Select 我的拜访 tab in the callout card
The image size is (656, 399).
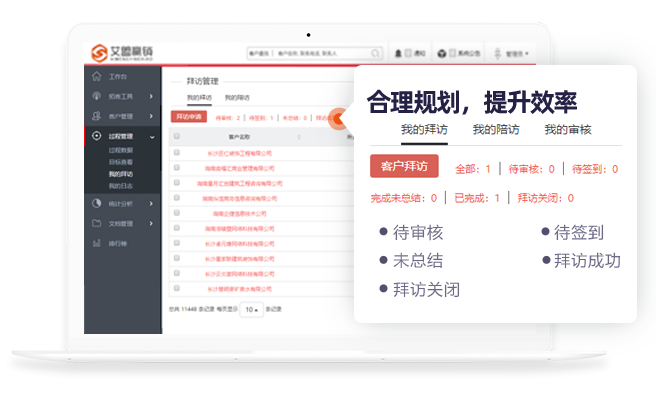[424, 130]
